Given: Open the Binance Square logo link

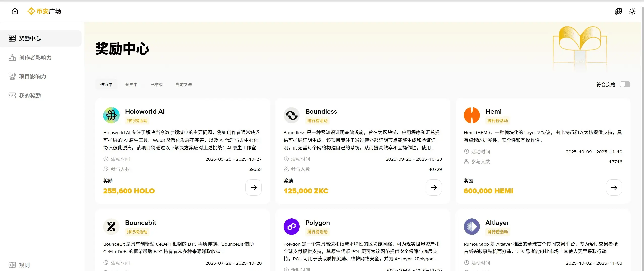Looking at the screenshot, I should (44, 11).
